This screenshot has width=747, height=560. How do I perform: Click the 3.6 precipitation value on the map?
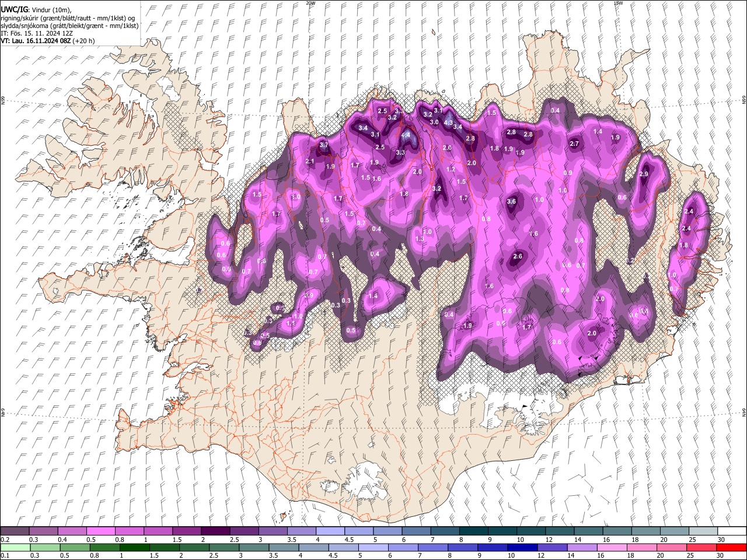(512, 201)
